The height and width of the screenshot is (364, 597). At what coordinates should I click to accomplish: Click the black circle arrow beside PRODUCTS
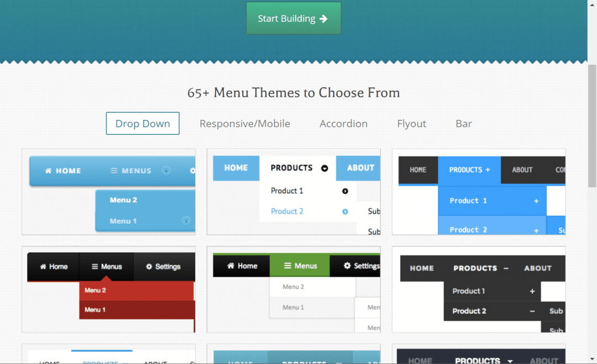click(324, 168)
